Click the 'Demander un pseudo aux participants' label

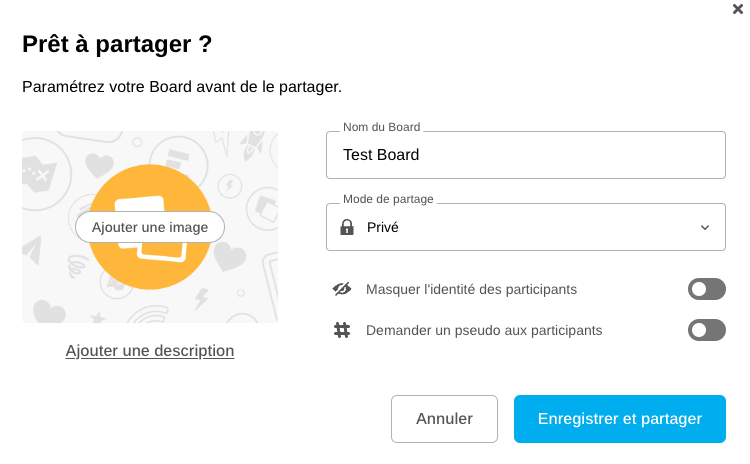(x=484, y=330)
